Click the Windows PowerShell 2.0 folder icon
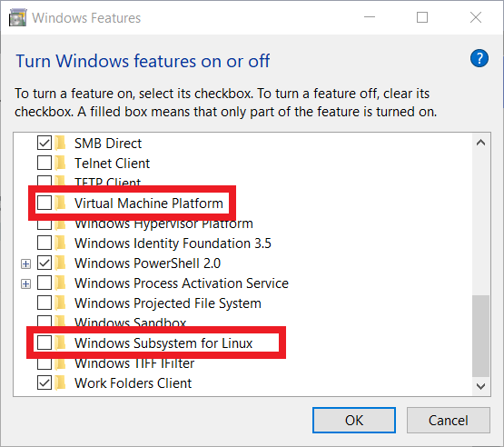The height and width of the screenshot is (447, 504). click(60, 263)
